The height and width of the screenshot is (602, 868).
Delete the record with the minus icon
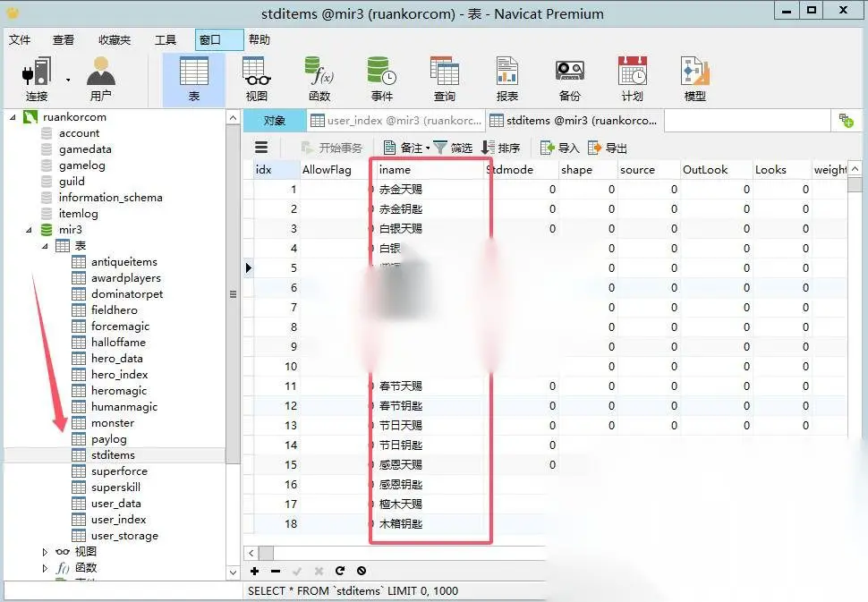276,571
